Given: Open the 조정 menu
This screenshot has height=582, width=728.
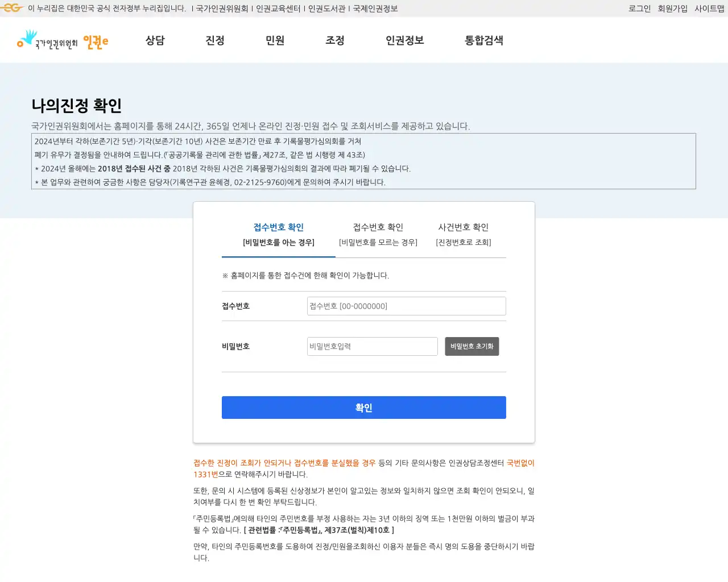Looking at the screenshot, I should pos(334,40).
